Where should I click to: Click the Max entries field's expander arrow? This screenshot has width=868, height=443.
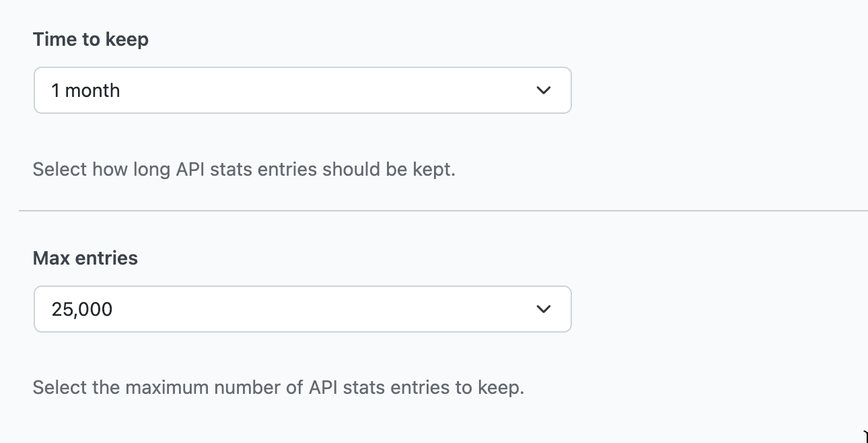[x=544, y=309]
